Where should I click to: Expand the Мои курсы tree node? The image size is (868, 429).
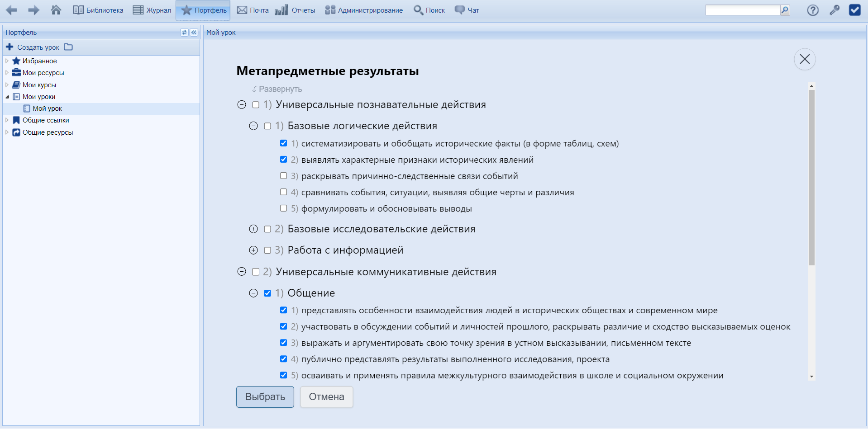pos(7,85)
